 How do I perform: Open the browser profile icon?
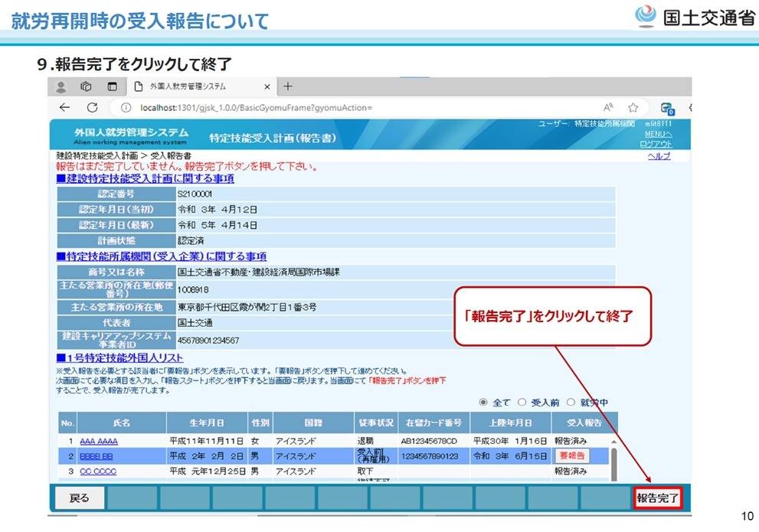coord(62,86)
